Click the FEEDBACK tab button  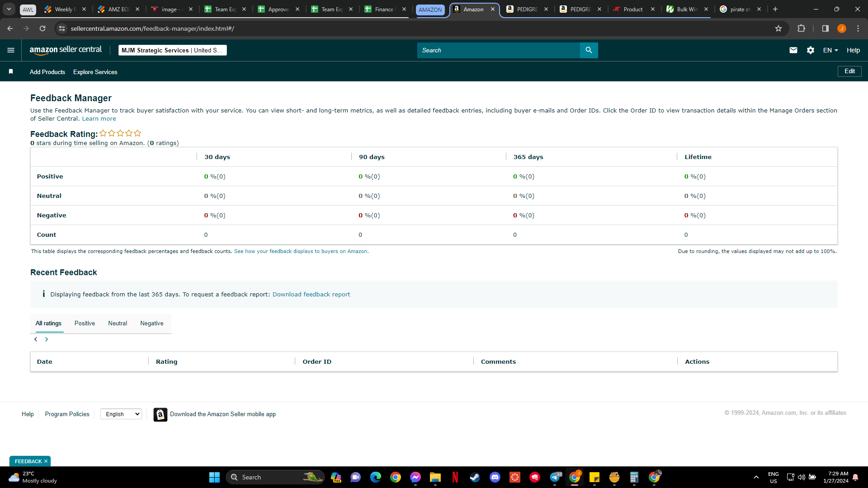(28, 461)
